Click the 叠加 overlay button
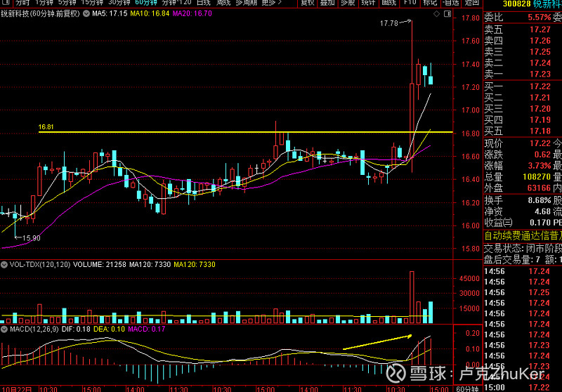This screenshot has width=562, height=392. (x=327, y=3)
